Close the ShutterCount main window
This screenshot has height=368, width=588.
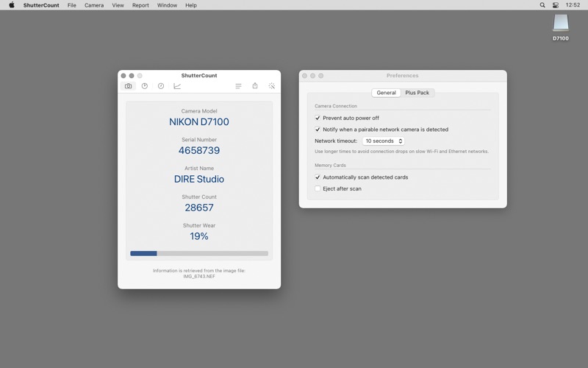tap(123, 76)
